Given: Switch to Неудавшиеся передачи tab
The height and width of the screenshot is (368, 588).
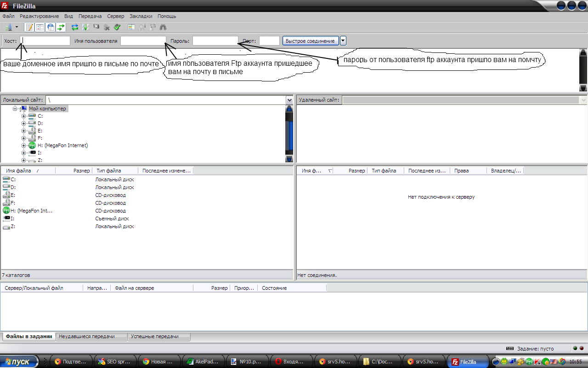Looking at the screenshot, I should [x=92, y=337].
